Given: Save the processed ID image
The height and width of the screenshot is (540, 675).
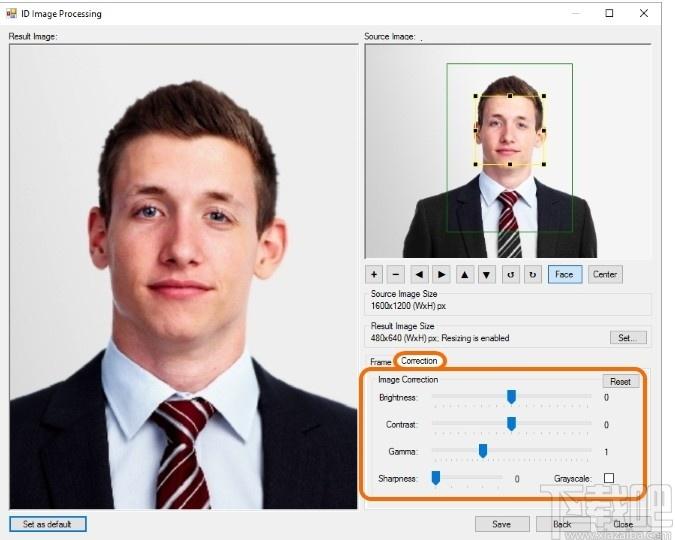Looking at the screenshot, I should coord(502,524).
